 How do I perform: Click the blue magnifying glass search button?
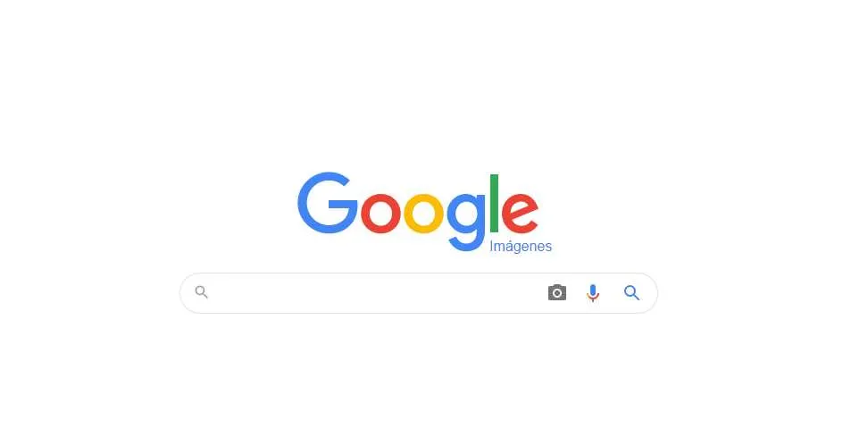(631, 292)
